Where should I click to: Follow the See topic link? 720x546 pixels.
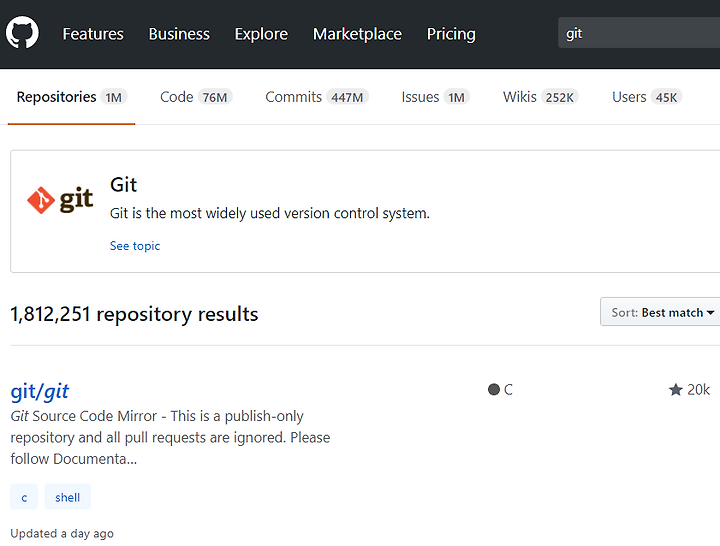coord(135,246)
